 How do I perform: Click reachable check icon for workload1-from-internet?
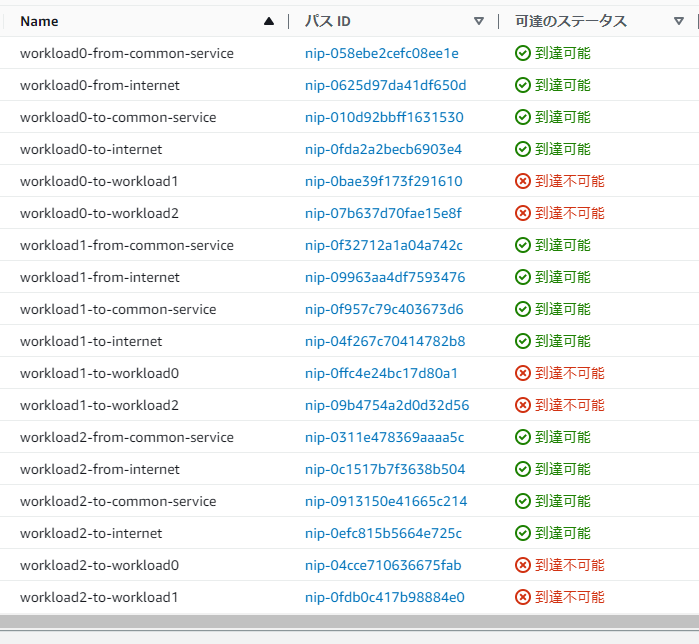522,277
